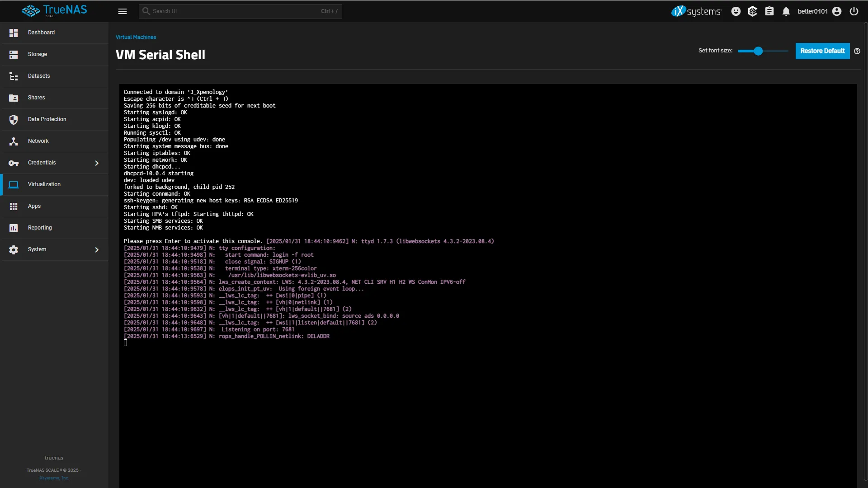
Task: Select the Reporting chart icon
Action: click(x=14, y=228)
